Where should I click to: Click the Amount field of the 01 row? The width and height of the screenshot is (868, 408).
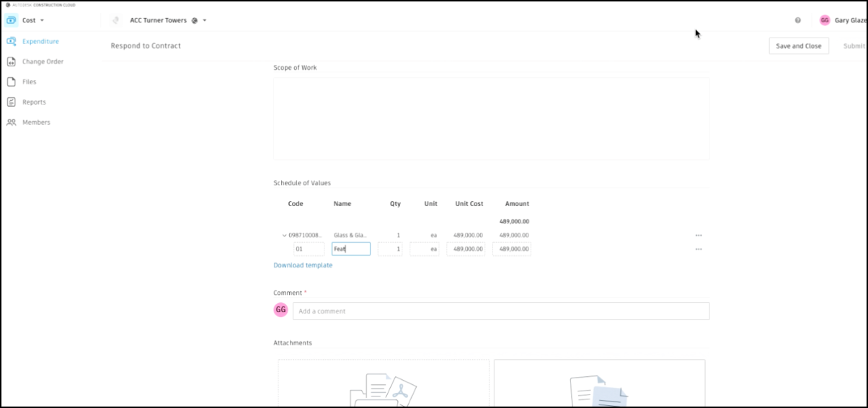(512, 249)
